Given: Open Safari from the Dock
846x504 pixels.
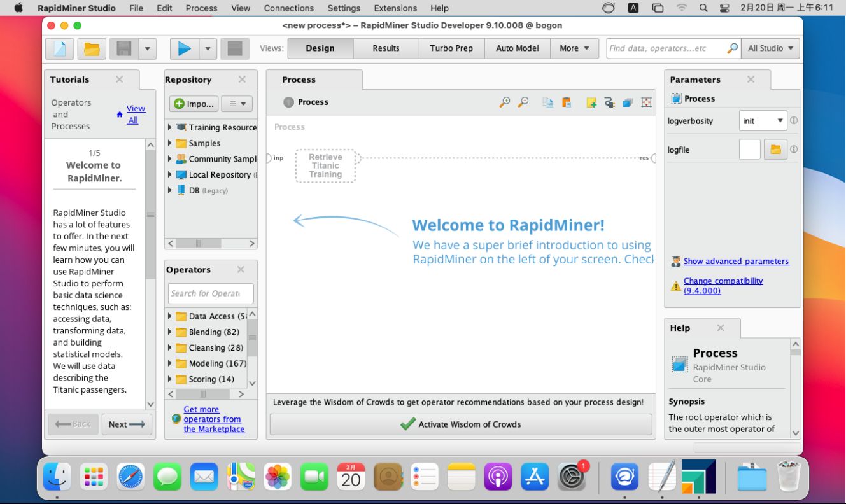Looking at the screenshot, I should [130, 476].
